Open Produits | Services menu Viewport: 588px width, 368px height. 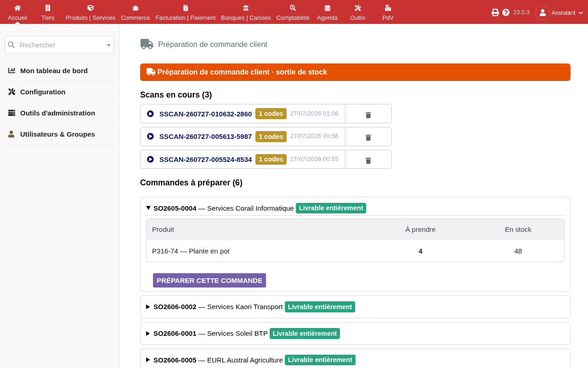pyautogui.click(x=90, y=12)
